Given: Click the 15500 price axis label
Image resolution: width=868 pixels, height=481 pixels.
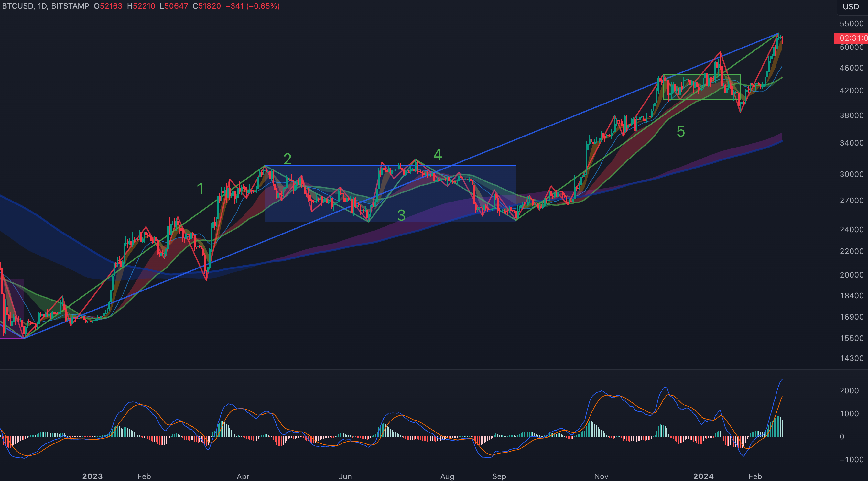Looking at the screenshot, I should coord(852,338).
